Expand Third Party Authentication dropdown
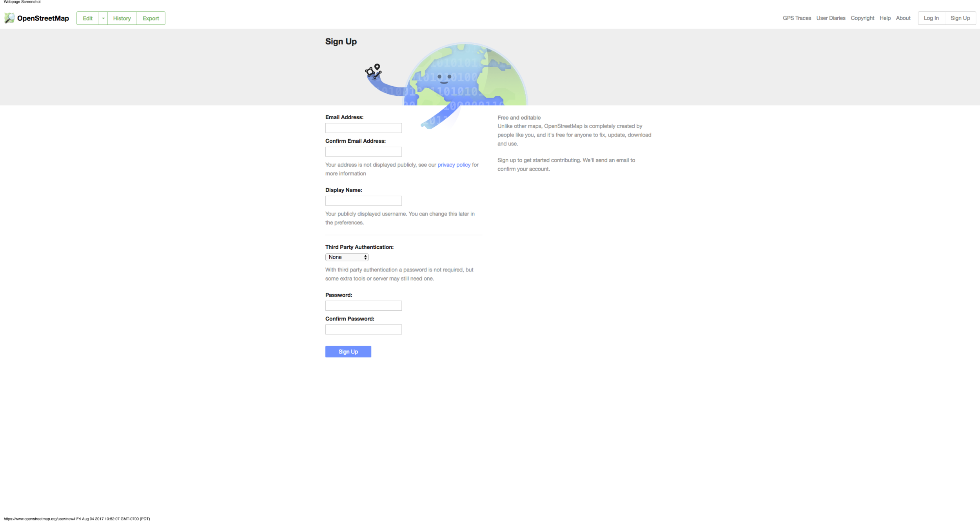Viewport: 980px width, 521px height. pyautogui.click(x=347, y=257)
